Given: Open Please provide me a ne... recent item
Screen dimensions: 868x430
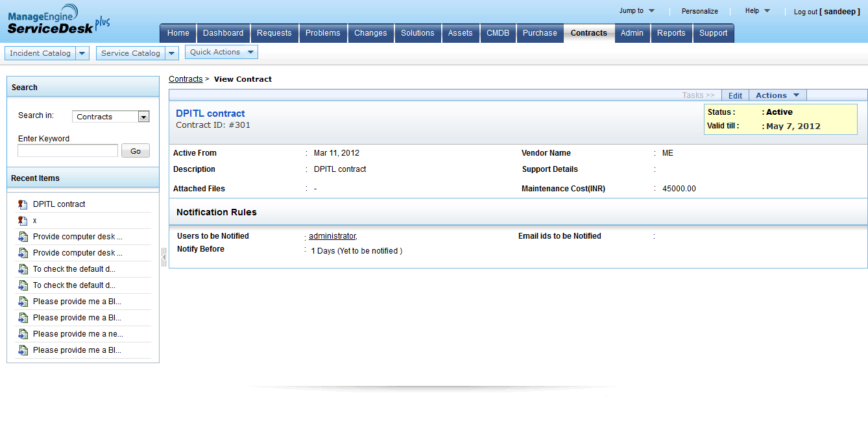Looking at the screenshot, I should pos(78,334).
